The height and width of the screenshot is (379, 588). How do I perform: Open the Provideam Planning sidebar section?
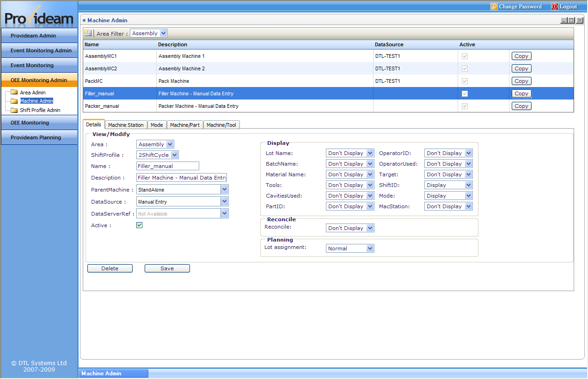pyautogui.click(x=39, y=137)
